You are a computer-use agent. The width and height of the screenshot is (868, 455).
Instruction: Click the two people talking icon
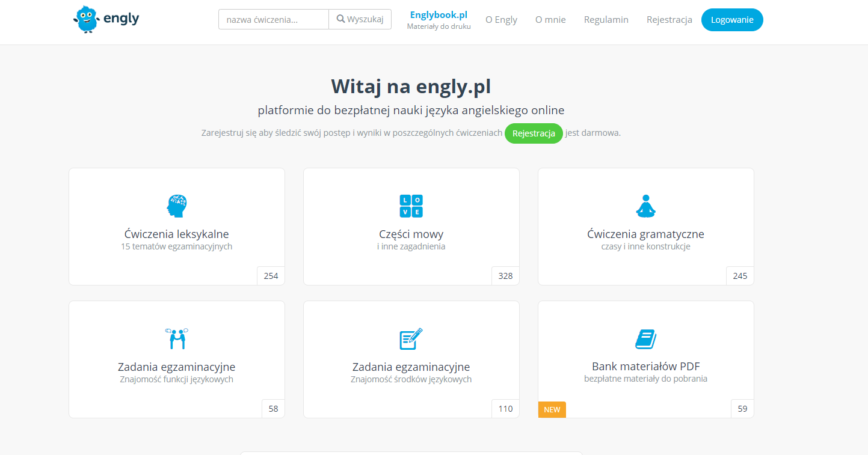click(x=177, y=339)
